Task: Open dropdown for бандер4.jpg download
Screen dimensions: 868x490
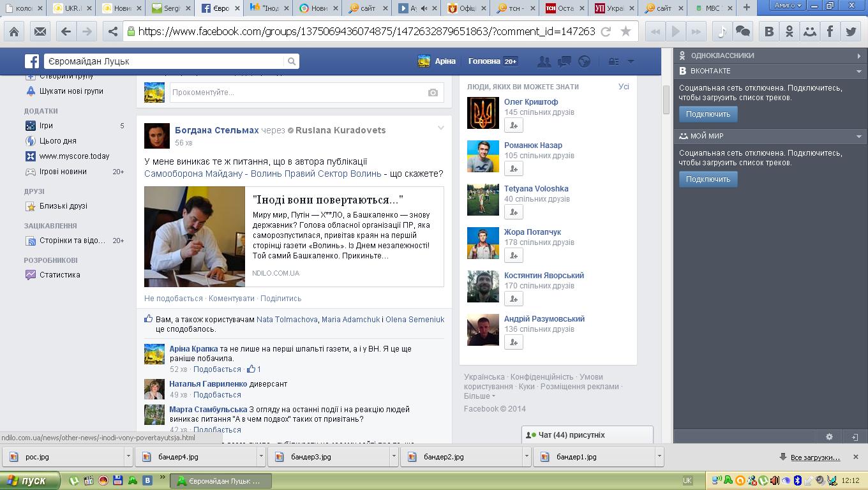Action: 261,457
